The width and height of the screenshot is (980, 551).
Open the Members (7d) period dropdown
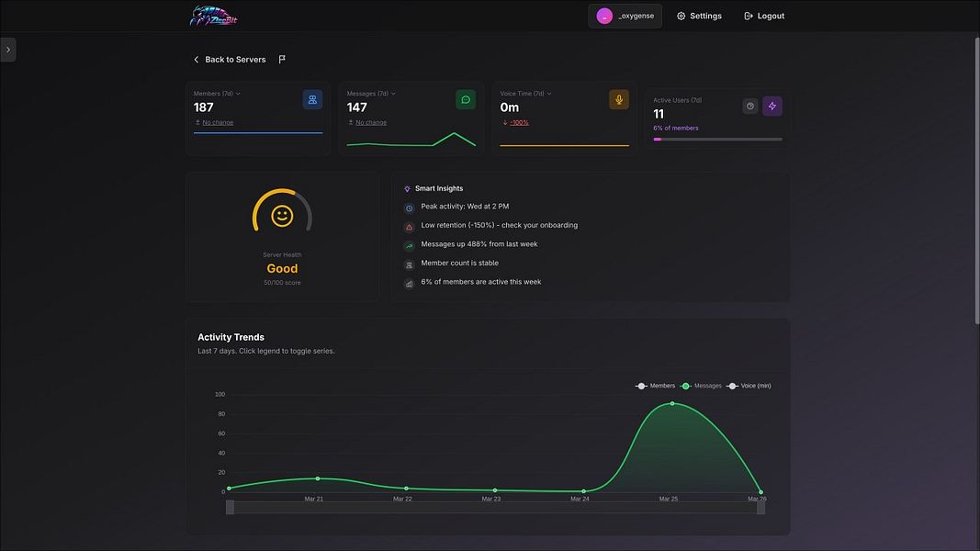(217, 94)
